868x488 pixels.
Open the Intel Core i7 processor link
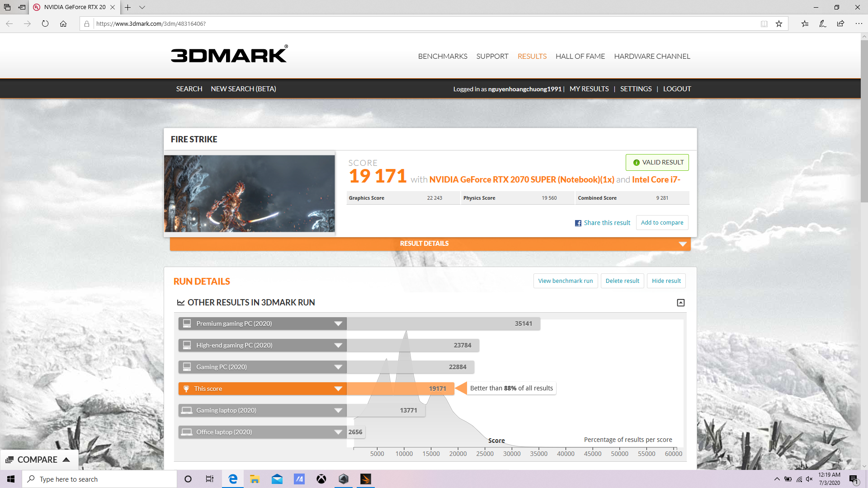656,180
